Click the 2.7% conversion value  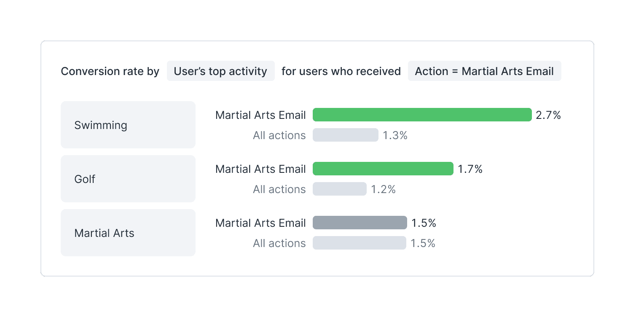pos(548,115)
